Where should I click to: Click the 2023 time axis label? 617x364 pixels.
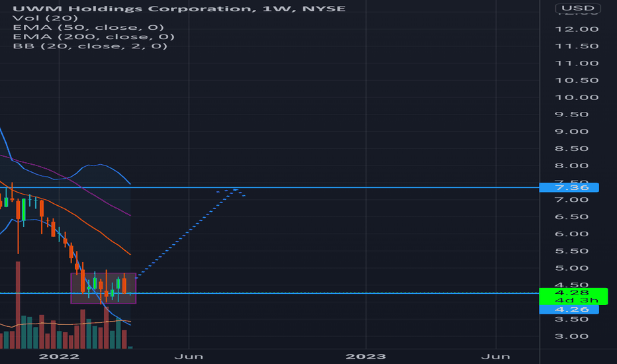pyautogui.click(x=365, y=357)
